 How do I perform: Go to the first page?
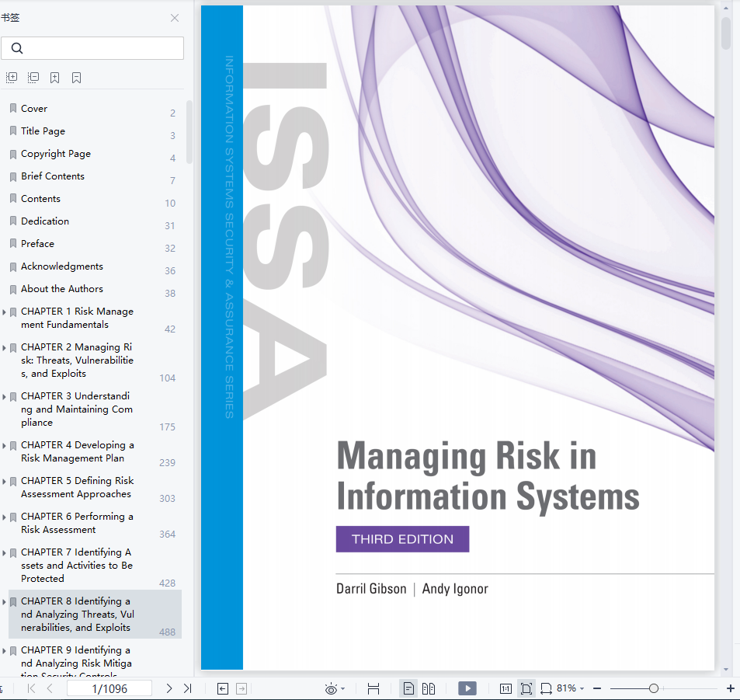pos(31,688)
